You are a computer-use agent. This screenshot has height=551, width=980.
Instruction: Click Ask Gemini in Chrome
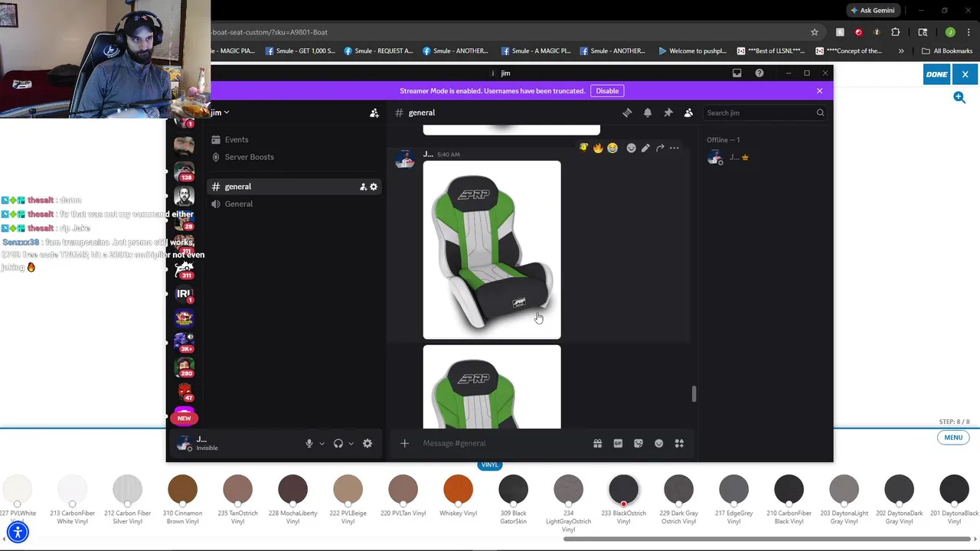coord(871,10)
